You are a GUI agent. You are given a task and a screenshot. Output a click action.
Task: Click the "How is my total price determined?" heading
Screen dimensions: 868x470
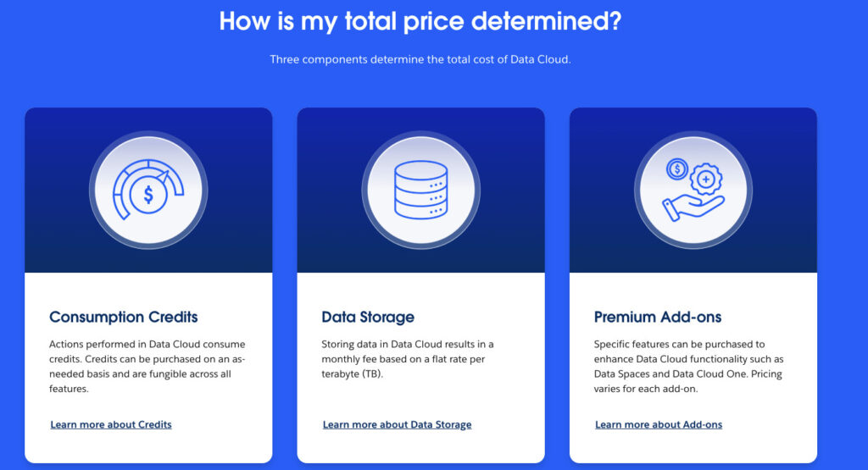click(420, 21)
